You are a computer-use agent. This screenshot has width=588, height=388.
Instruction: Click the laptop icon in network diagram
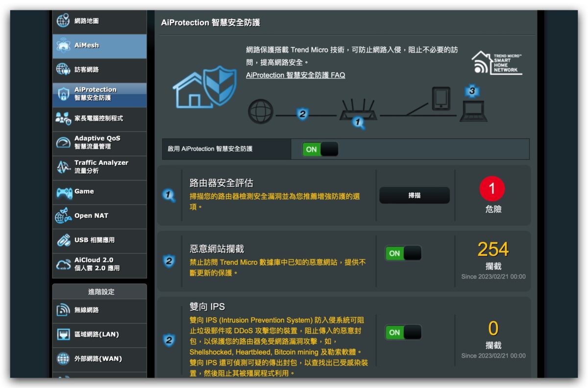pos(473,111)
